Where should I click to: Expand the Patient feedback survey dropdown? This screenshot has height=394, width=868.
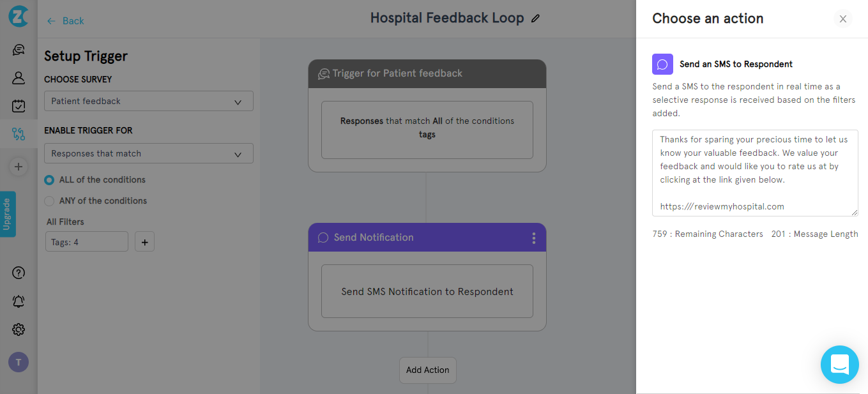point(149,101)
